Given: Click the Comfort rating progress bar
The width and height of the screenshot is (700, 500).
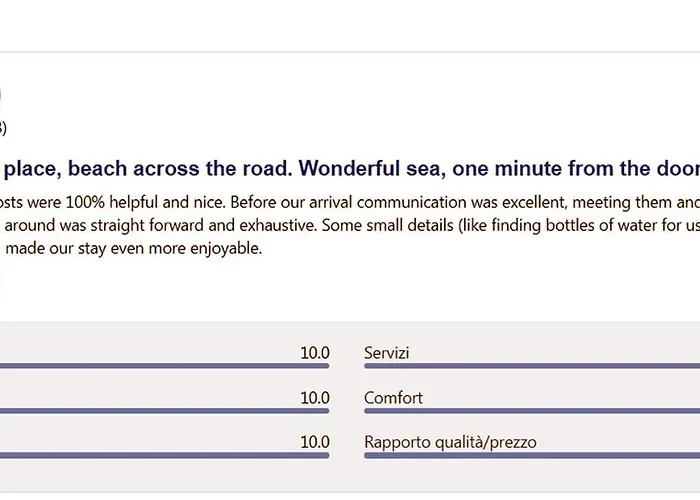Looking at the screenshot, I should pyautogui.click(x=532, y=411).
